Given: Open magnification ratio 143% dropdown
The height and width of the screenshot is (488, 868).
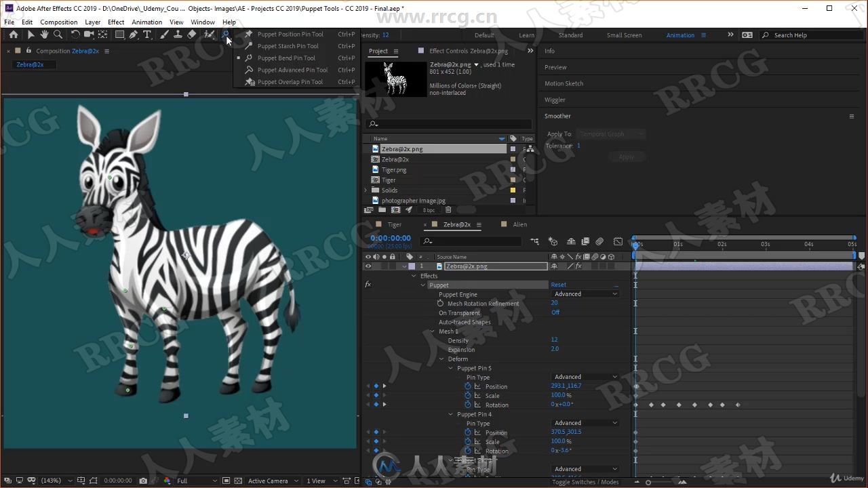Looking at the screenshot, I should pos(57,481).
